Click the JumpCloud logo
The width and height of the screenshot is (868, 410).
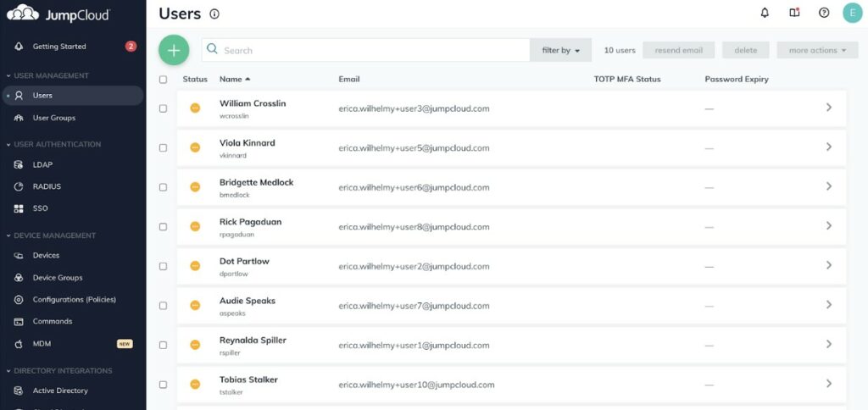[x=58, y=14]
